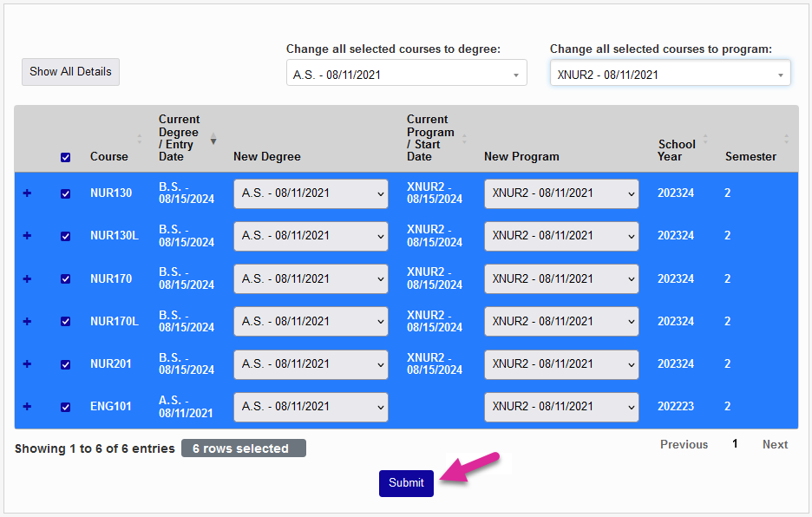The width and height of the screenshot is (812, 517).
Task: Expand details for the NUR201 row
Action: coord(26,364)
